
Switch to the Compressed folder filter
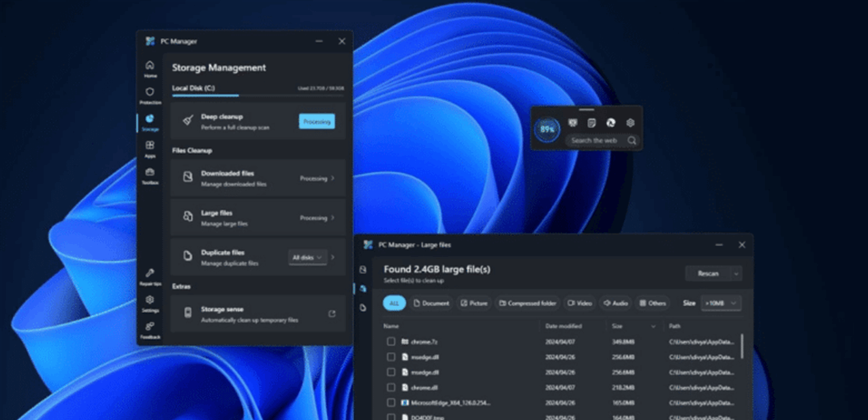click(528, 303)
